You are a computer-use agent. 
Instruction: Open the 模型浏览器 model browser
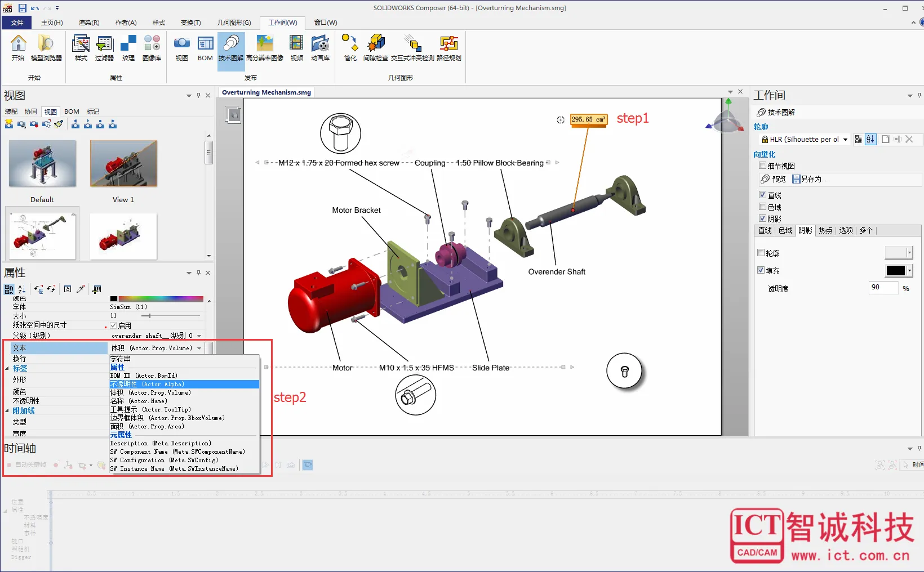pyautogui.click(x=46, y=48)
